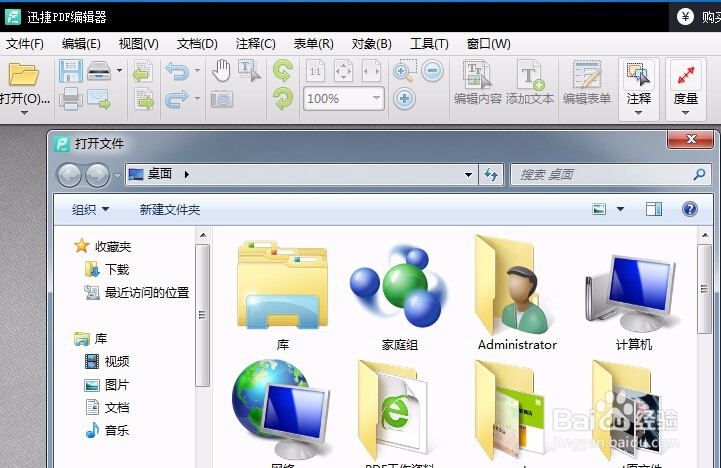Open the Redo history dropdown arrow
Image resolution: width=721 pixels, height=468 pixels.
tap(197, 98)
